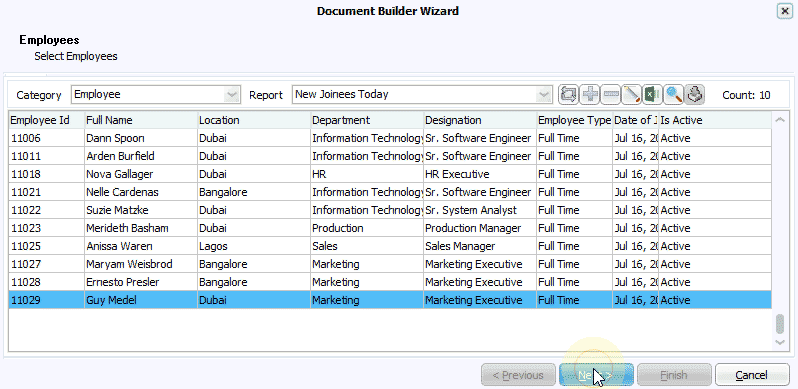Select employee row Nelle Cardenas
Image resolution: width=798 pixels, height=389 pixels.
(x=390, y=192)
